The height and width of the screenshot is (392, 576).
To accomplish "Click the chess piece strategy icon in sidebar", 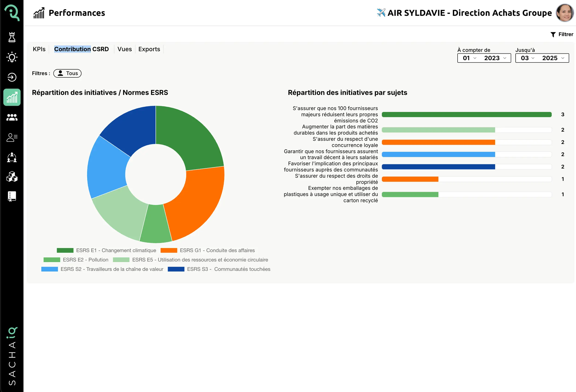I will [x=12, y=37].
